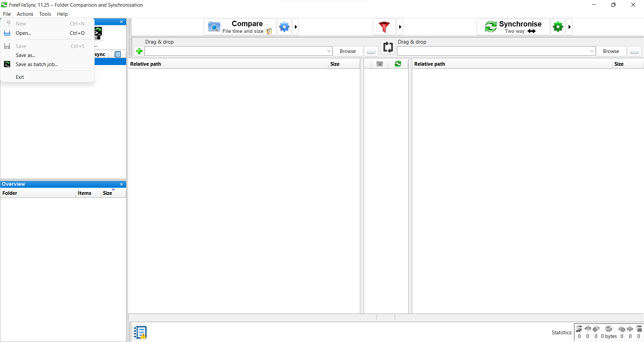
Task: Click create-right plus arrow statistics icon
Action: [x=622, y=329]
